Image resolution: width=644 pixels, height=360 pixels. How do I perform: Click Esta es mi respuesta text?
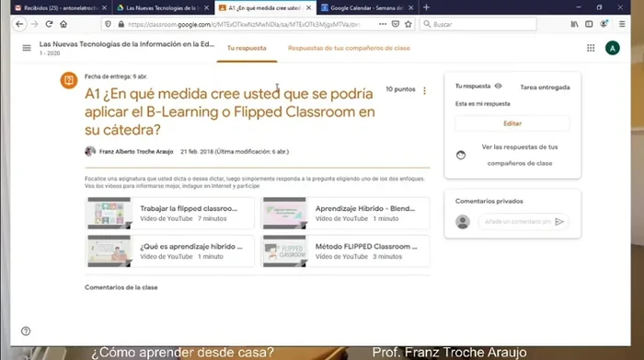coord(483,103)
